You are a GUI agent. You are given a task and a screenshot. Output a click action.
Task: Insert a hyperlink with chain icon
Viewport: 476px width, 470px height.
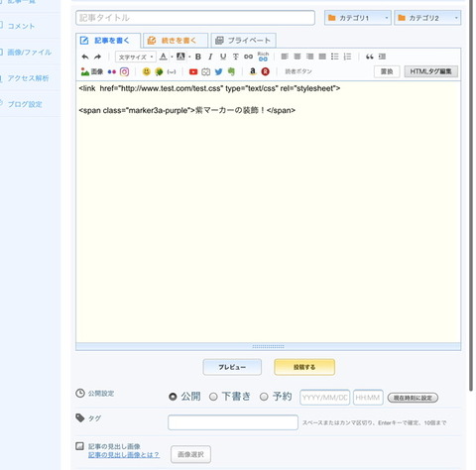pos(248,57)
